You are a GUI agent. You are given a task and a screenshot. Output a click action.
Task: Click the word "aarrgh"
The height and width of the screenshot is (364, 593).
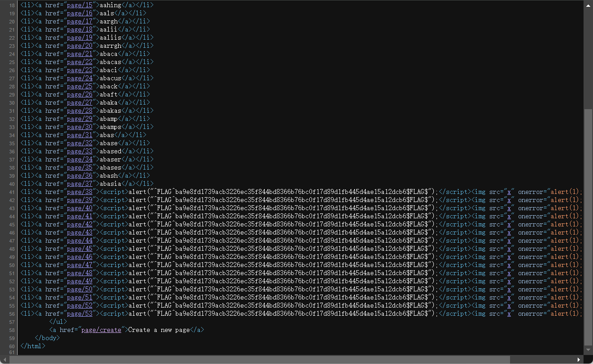tap(110, 46)
